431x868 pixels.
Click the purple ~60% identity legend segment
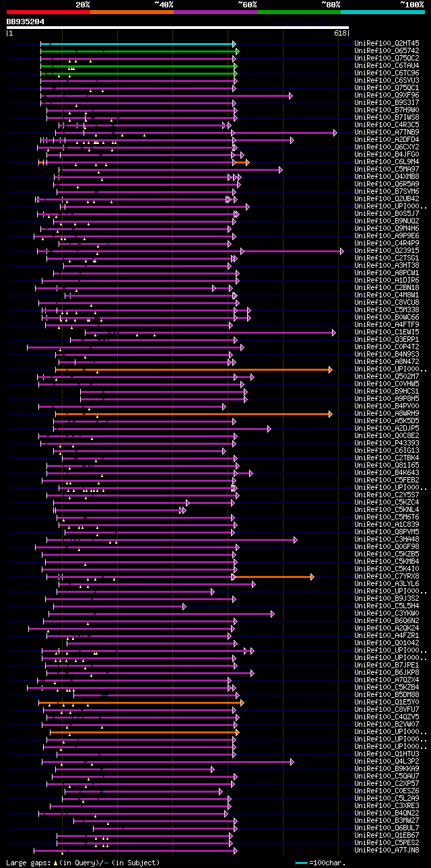point(215,11)
